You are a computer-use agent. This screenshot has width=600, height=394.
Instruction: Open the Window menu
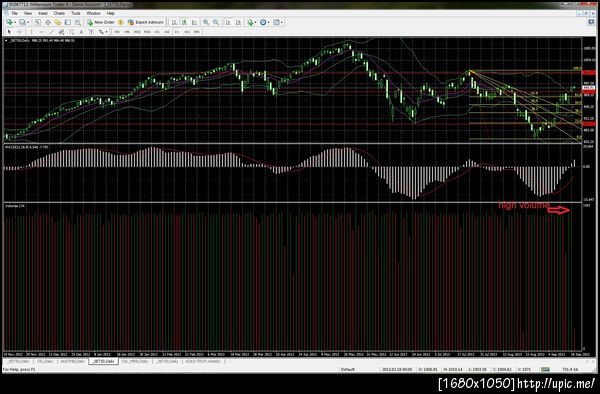click(x=93, y=13)
